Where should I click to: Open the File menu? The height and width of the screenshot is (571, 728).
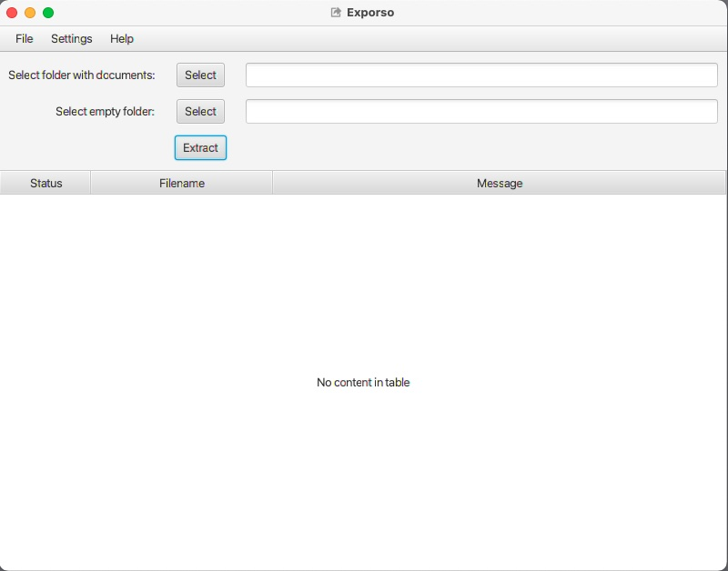click(x=23, y=39)
